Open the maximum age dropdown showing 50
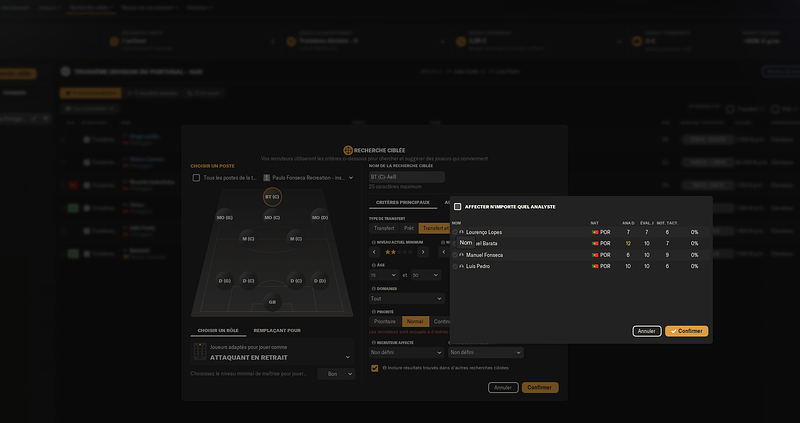 click(426, 275)
